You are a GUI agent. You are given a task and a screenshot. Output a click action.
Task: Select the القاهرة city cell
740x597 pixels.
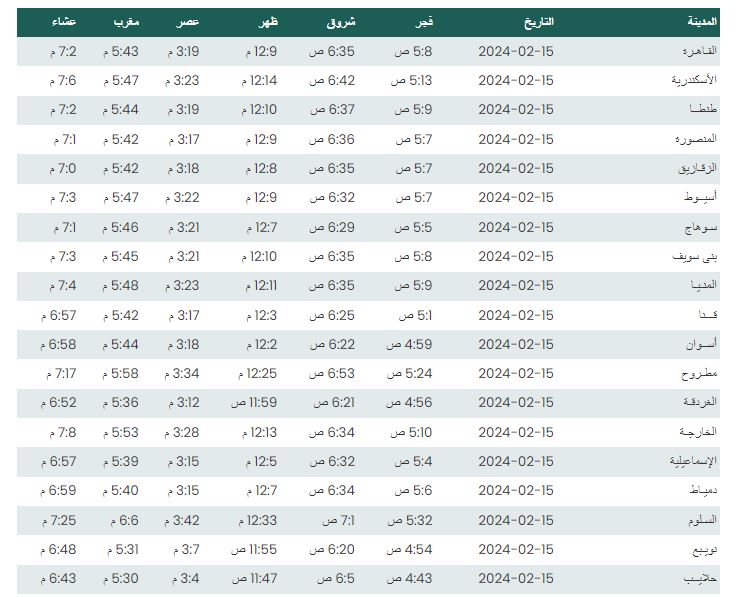tap(699, 51)
